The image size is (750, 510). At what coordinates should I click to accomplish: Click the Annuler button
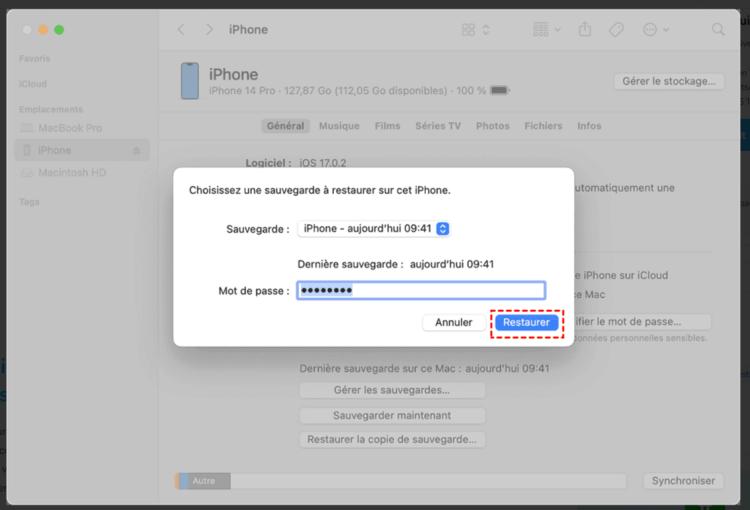click(x=453, y=323)
